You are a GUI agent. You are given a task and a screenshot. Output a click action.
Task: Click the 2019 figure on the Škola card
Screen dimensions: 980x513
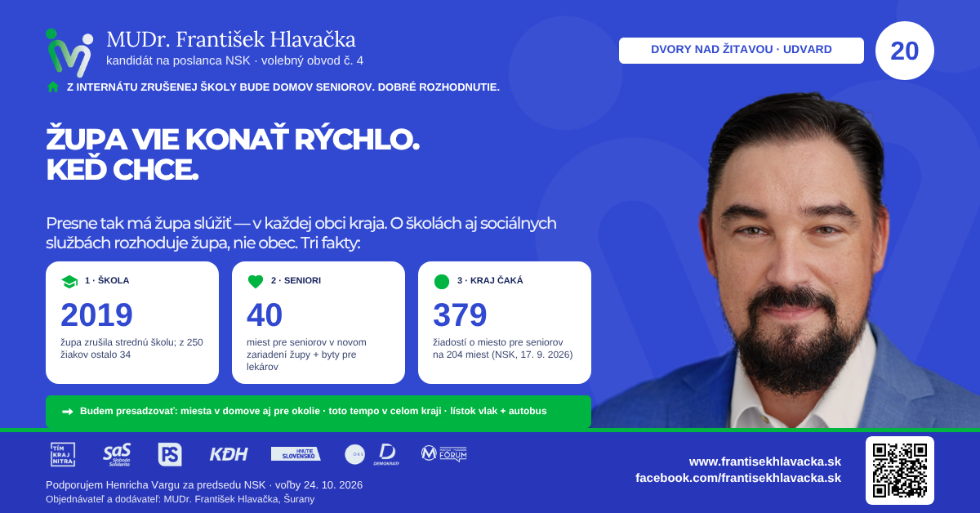point(96,315)
